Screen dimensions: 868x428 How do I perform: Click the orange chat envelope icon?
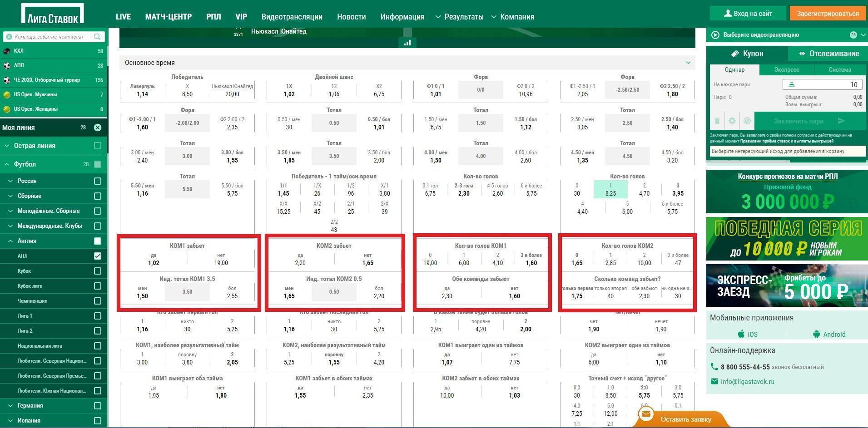(x=645, y=414)
